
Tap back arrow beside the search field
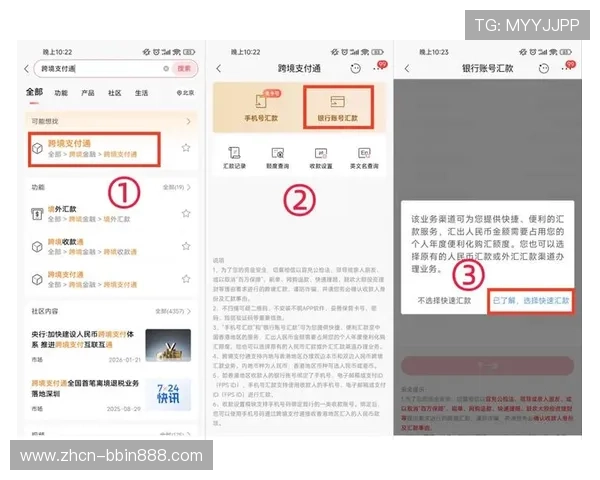[26, 69]
